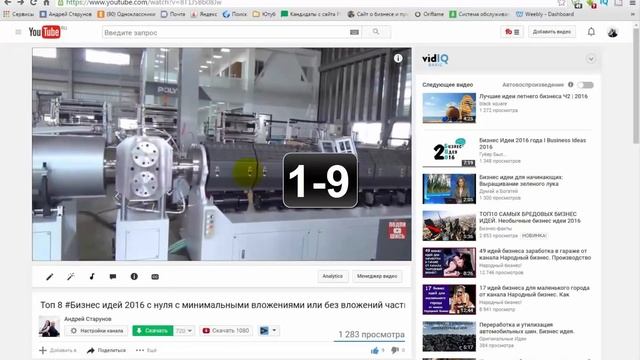Click the search magnifier button

point(376,32)
